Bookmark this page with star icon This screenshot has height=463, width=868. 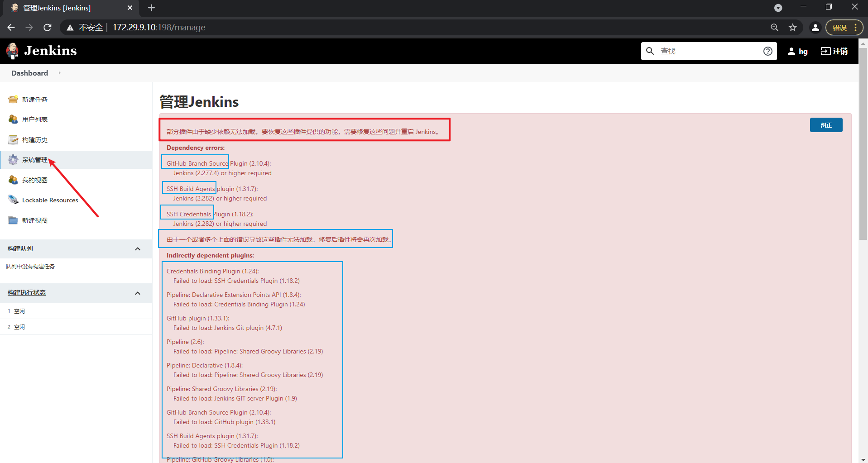click(x=792, y=28)
